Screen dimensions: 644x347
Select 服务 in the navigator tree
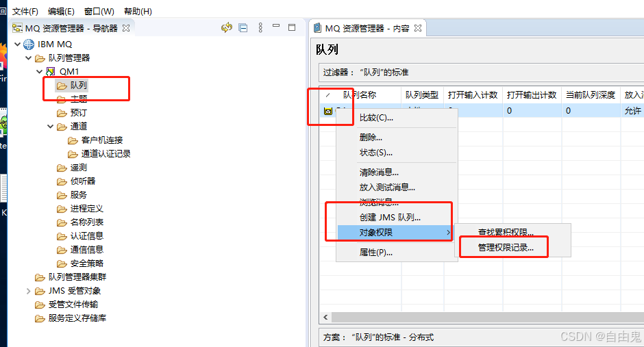tap(79, 195)
